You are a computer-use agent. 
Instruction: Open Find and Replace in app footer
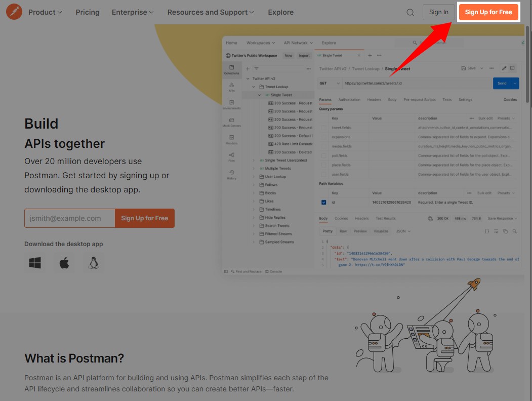246,271
